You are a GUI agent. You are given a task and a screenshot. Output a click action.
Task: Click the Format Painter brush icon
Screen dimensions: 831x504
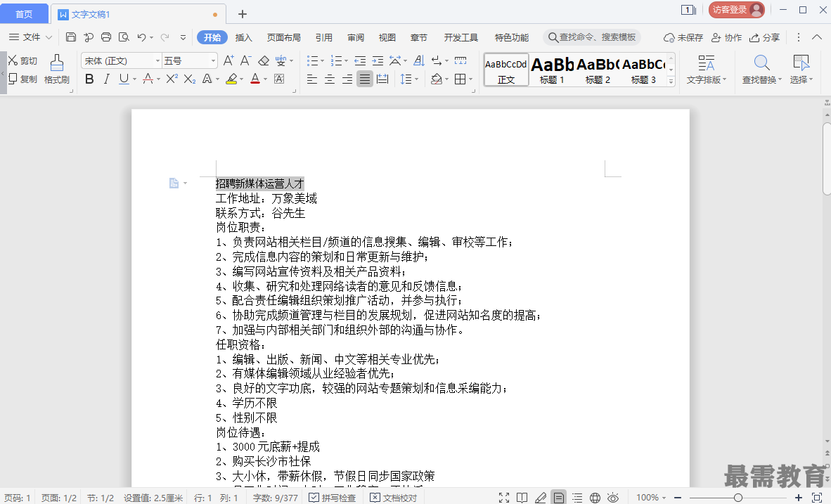(57, 63)
